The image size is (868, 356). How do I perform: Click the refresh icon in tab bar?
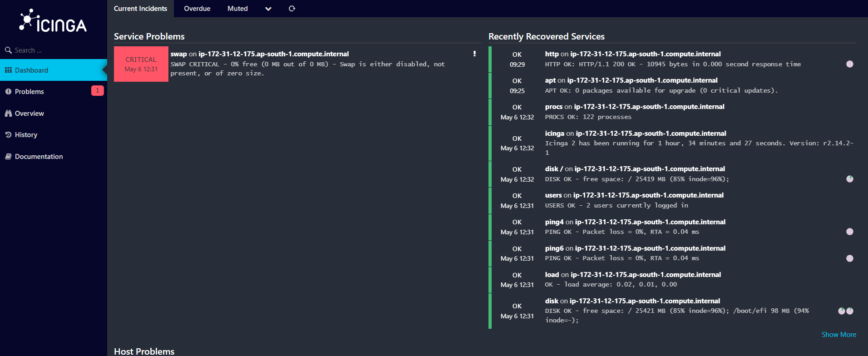coord(292,9)
